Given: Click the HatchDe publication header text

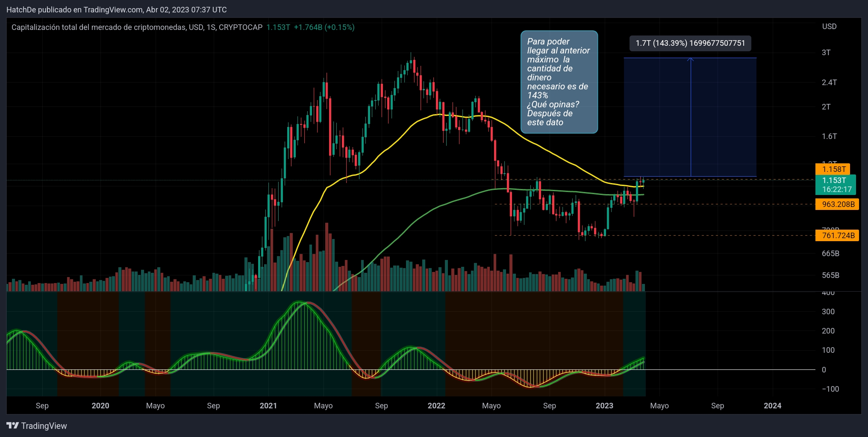Looking at the screenshot, I should click(x=116, y=9).
